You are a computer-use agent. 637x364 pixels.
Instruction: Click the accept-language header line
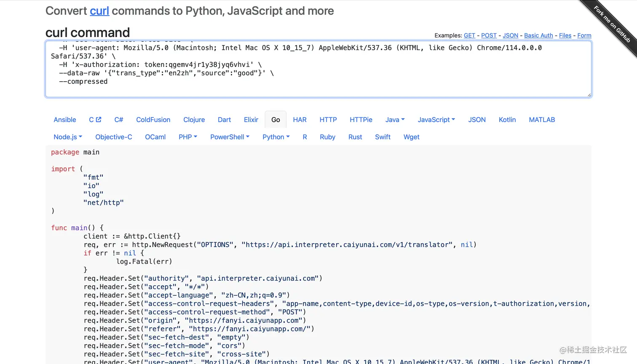point(187,295)
